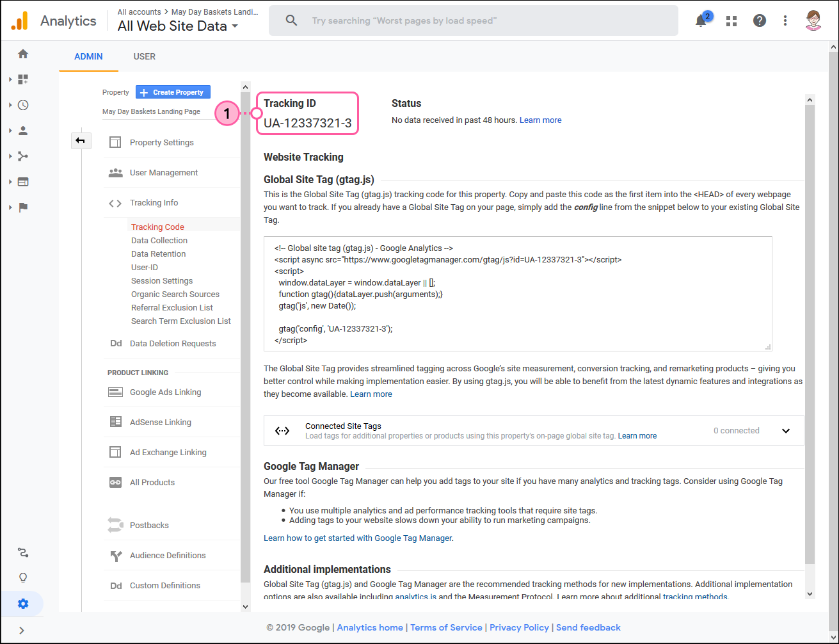Click the All Products link icon

click(115, 482)
